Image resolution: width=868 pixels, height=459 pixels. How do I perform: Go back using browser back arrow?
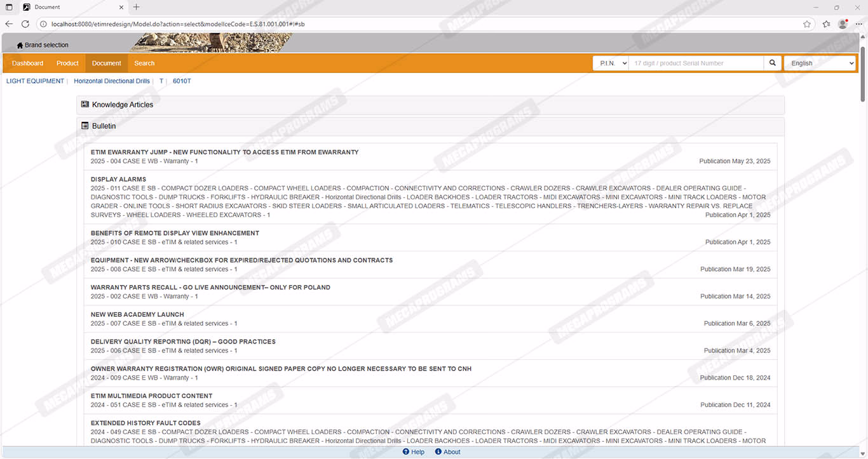[x=9, y=24]
